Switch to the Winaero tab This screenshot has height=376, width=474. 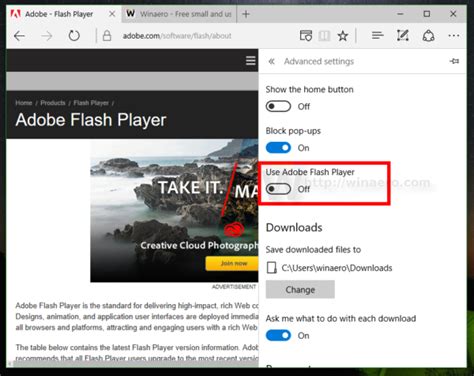click(x=179, y=14)
